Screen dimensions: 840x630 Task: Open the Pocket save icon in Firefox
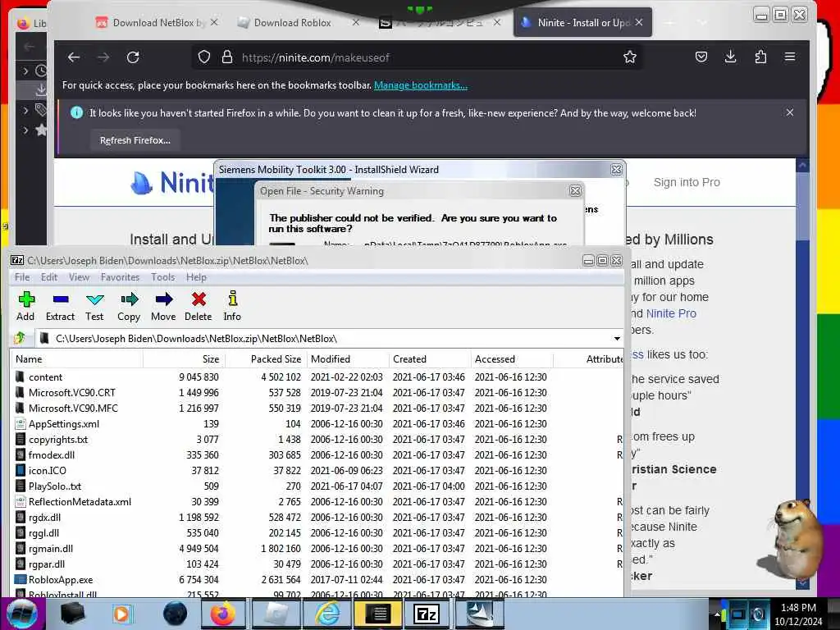(x=701, y=57)
